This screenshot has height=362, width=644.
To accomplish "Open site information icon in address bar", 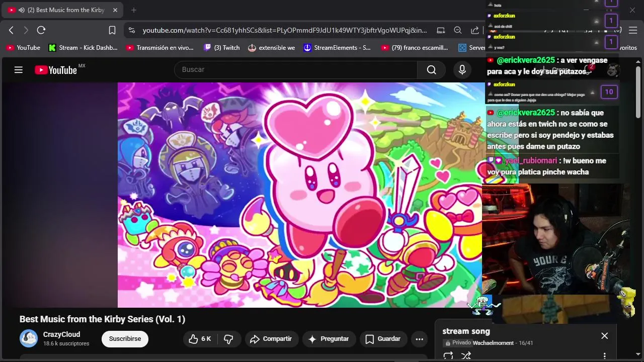I will point(132,30).
